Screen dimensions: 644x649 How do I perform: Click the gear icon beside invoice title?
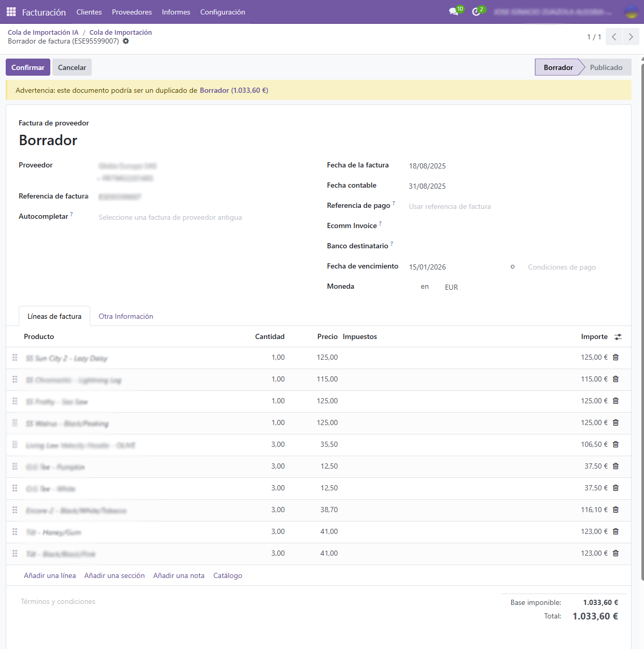[126, 41]
